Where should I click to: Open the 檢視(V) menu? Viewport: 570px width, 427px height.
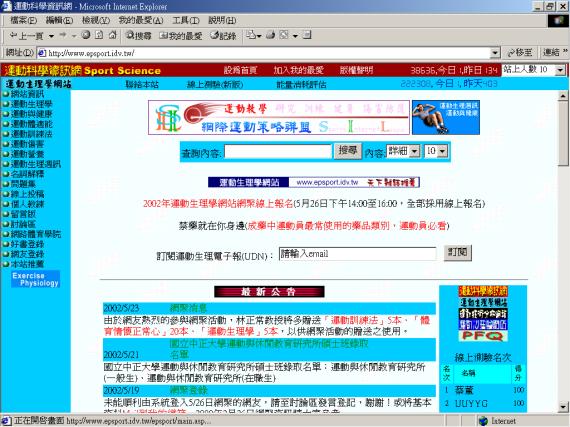(96, 20)
